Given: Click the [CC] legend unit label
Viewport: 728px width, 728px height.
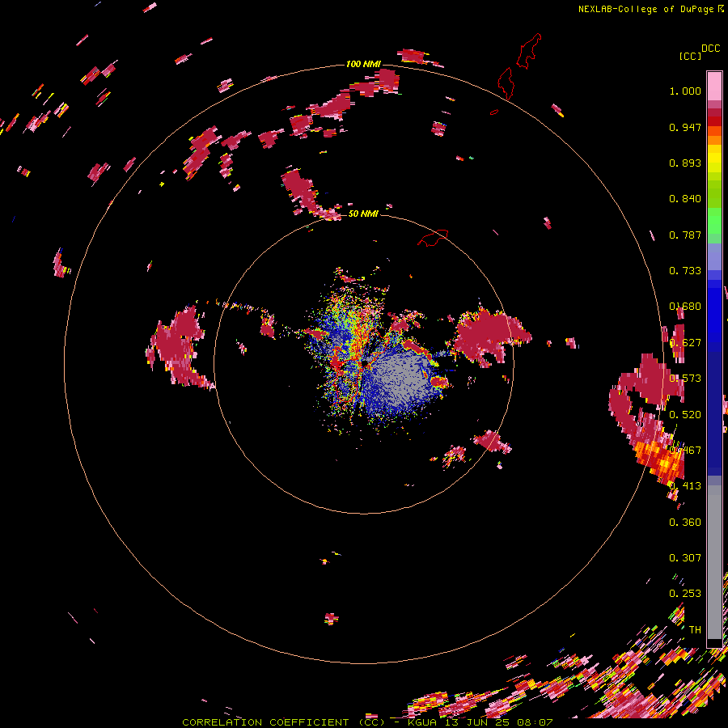Looking at the screenshot, I should 690,56.
